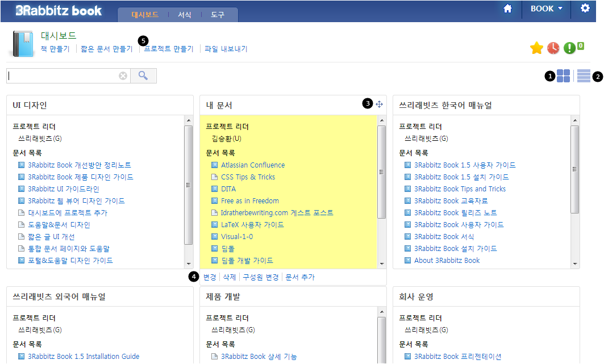Click 구성원 변경 under 내 문서
Screen dimensions: 604x364
click(x=261, y=277)
